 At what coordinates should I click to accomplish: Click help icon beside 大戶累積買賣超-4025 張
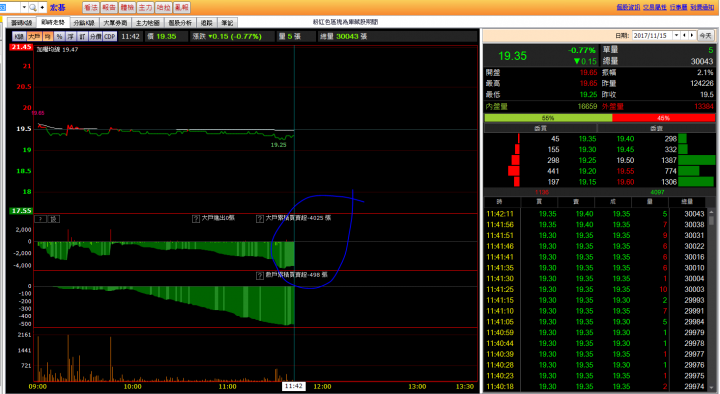(x=259, y=219)
